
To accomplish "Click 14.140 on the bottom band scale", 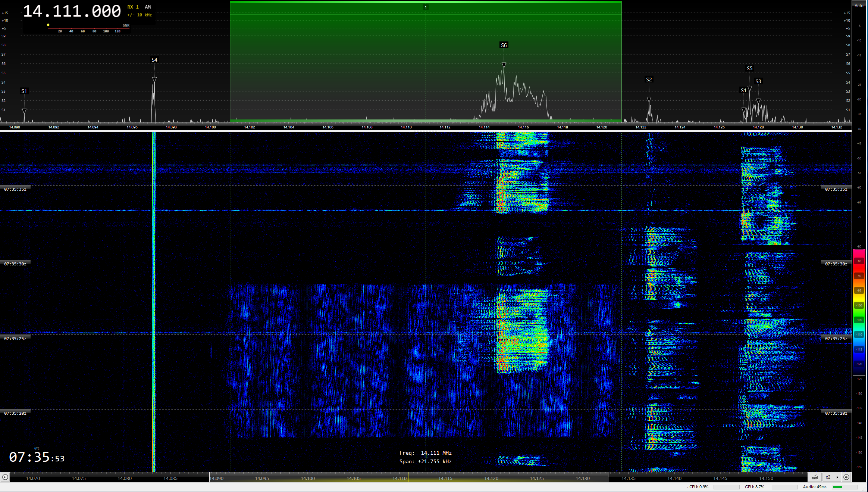I will point(674,478).
